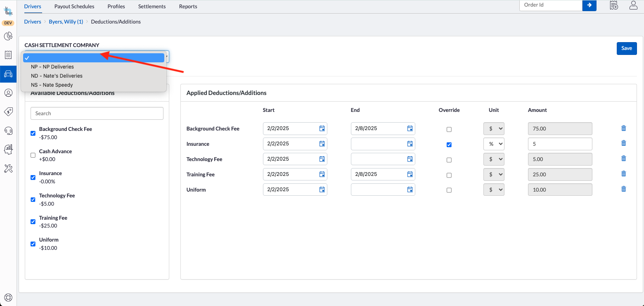Switch to the Reports tab
Viewport: 644px width, 306px height.
(188, 7)
